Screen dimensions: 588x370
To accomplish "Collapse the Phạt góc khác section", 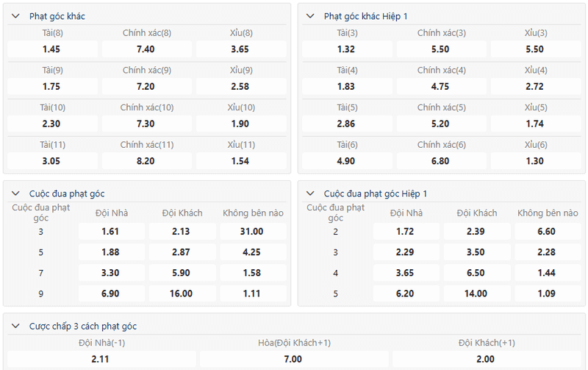I will click(16, 15).
